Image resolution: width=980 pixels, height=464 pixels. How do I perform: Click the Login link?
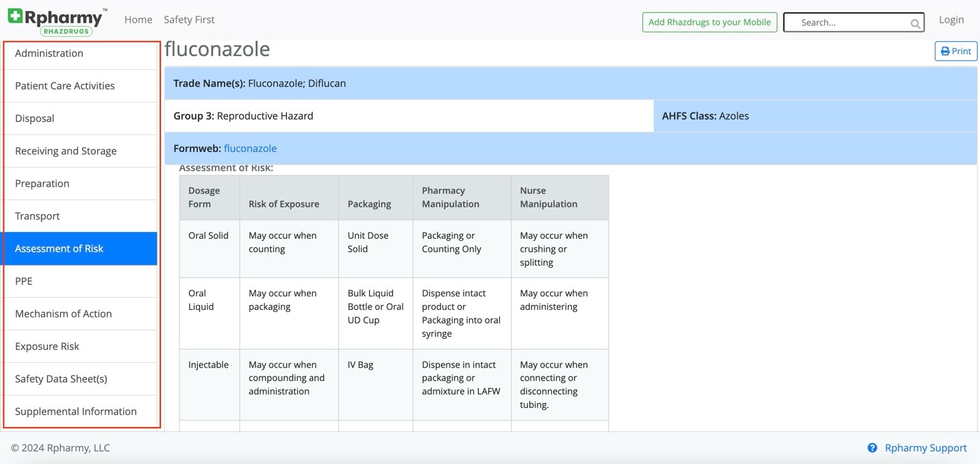coord(951,20)
